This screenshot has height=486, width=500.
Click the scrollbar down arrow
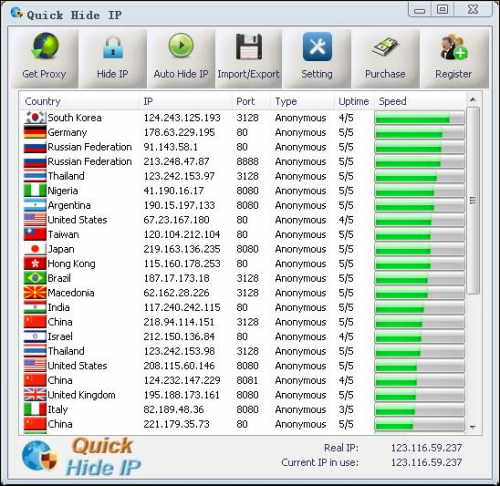473,427
